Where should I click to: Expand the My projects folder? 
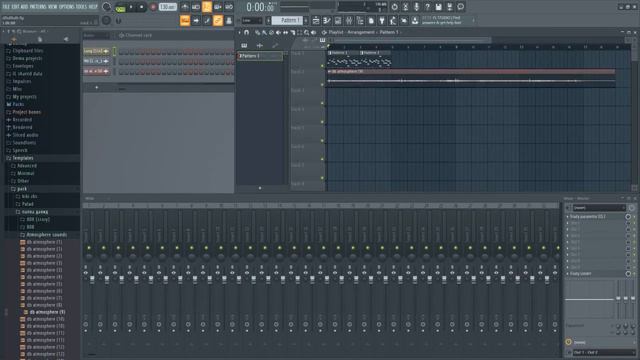tap(24, 97)
